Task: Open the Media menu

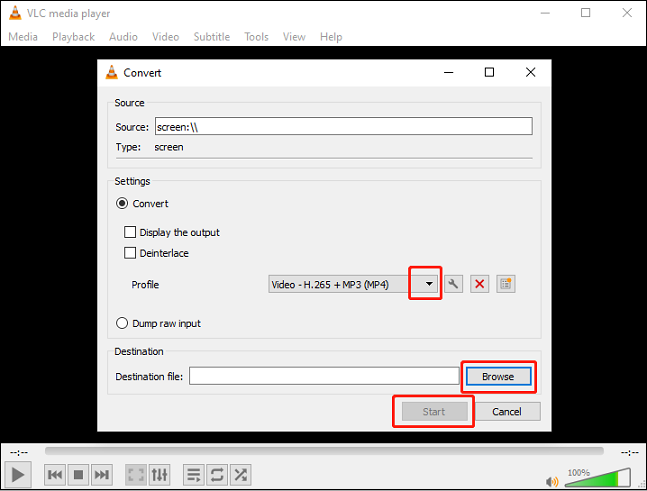Action: pyautogui.click(x=23, y=37)
